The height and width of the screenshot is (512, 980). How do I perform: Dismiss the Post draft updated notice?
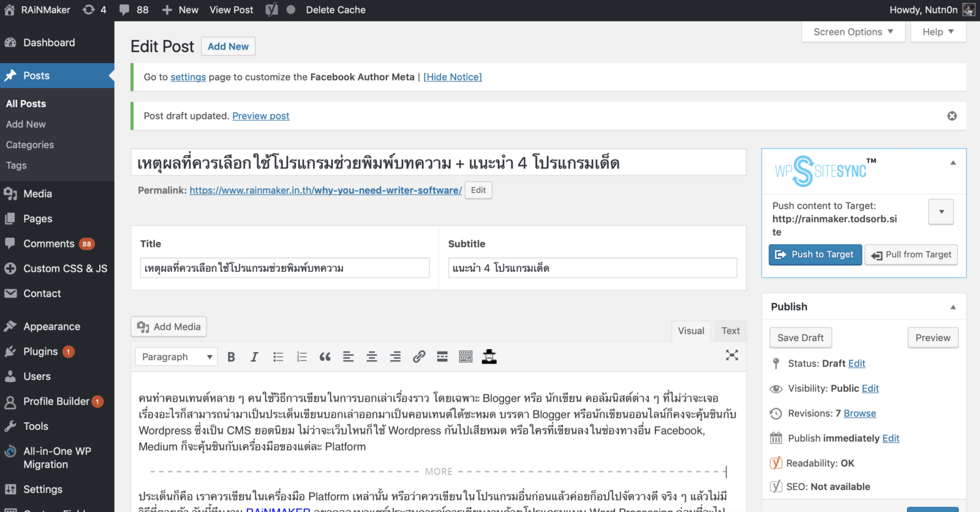pos(952,116)
